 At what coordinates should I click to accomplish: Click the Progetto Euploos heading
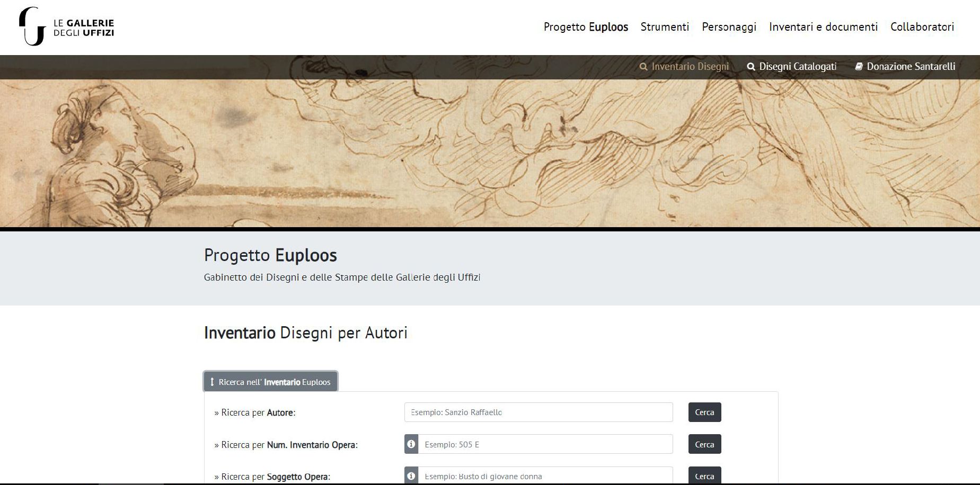click(x=270, y=255)
